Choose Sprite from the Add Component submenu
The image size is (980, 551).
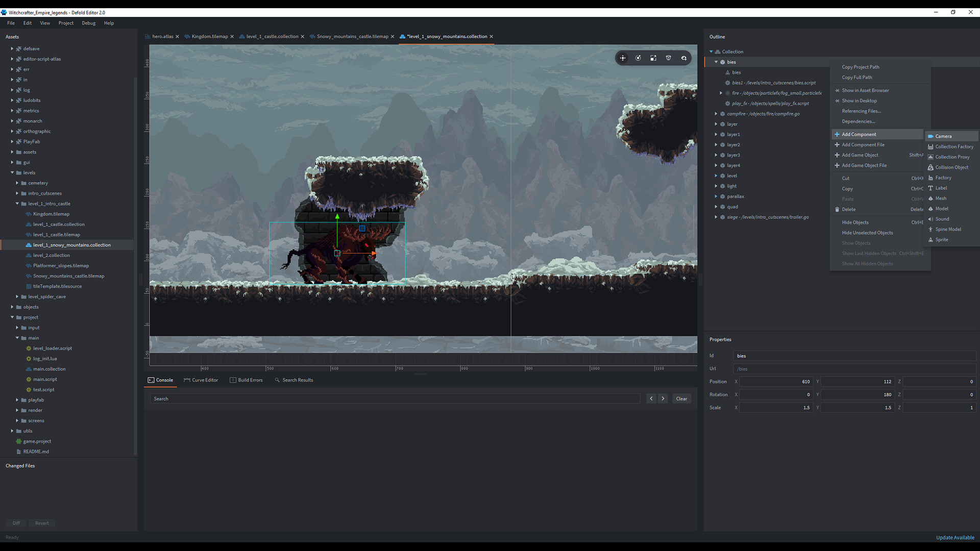tap(941, 239)
